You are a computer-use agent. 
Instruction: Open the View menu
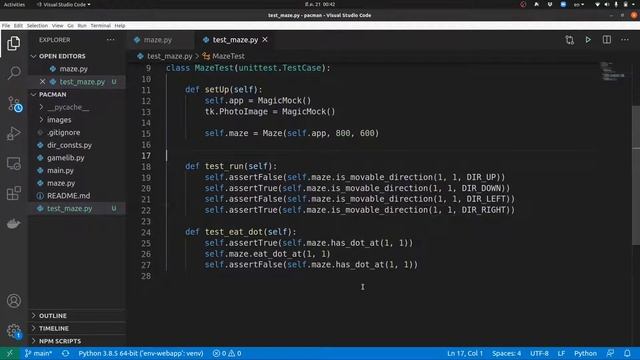coord(58,25)
